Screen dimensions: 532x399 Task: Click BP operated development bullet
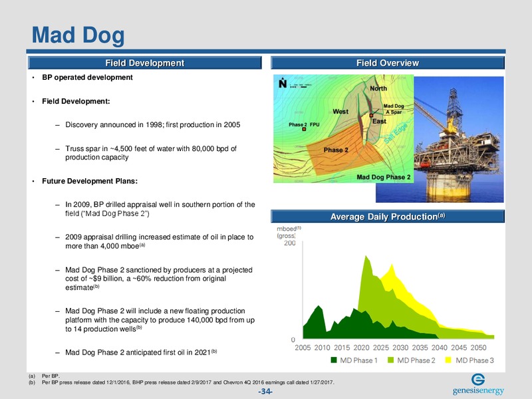click(x=87, y=77)
